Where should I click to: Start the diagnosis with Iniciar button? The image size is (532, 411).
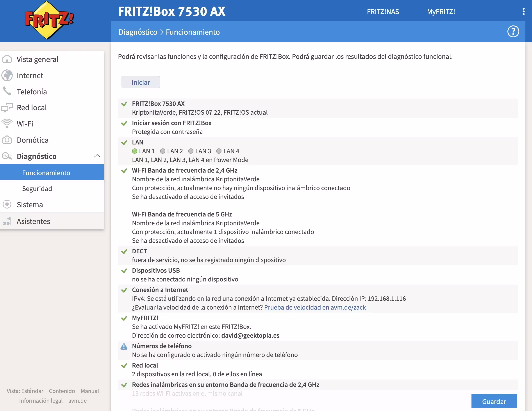pyautogui.click(x=141, y=82)
